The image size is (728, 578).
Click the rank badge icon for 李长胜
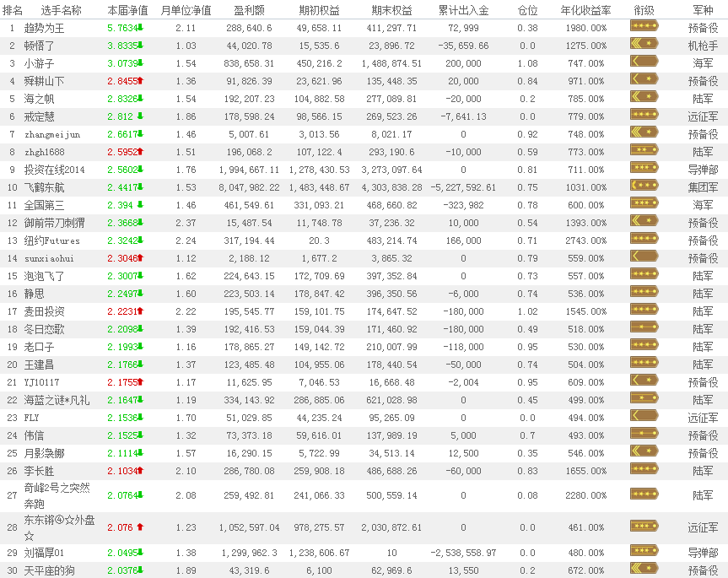[x=644, y=469]
